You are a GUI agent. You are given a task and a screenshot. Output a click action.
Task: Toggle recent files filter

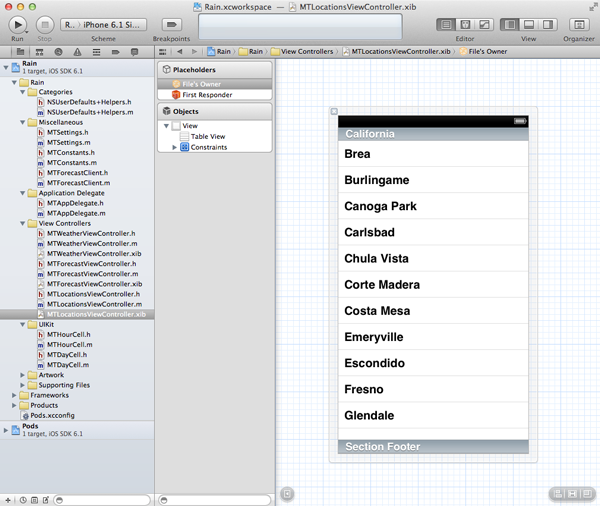pos(23,500)
